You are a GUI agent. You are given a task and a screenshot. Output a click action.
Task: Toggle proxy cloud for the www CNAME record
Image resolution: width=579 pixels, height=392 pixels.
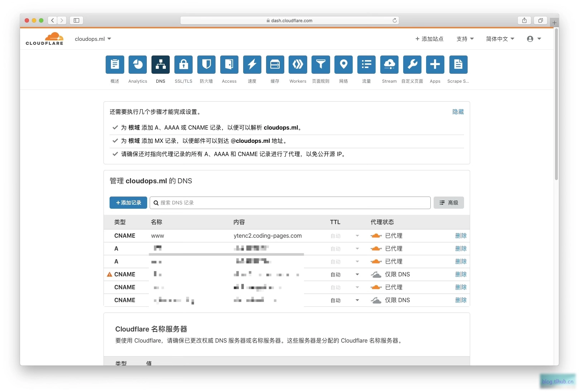click(x=376, y=236)
